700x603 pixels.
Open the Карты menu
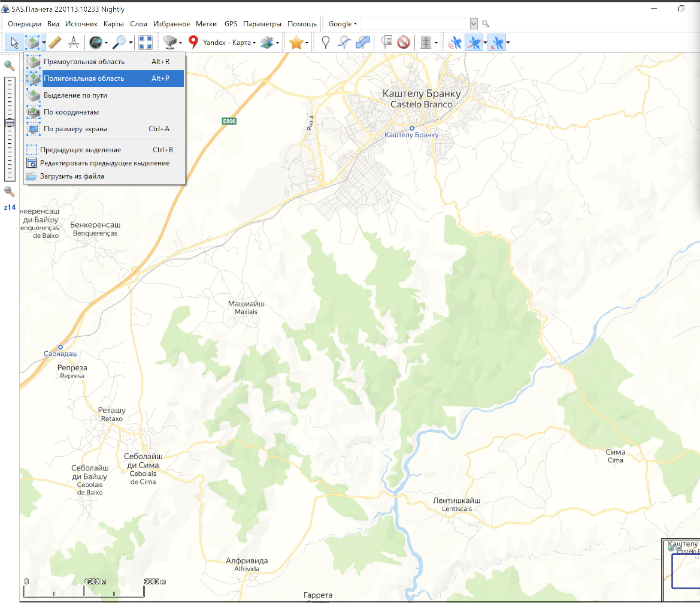[114, 24]
